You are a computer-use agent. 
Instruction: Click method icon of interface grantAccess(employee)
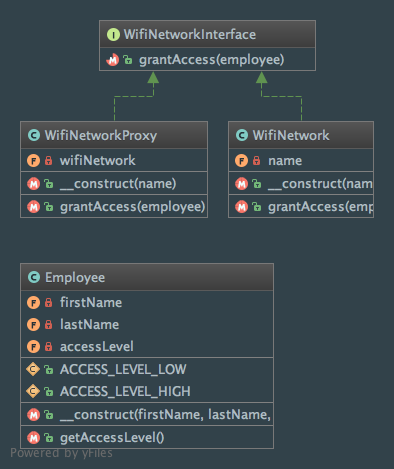tap(113, 60)
